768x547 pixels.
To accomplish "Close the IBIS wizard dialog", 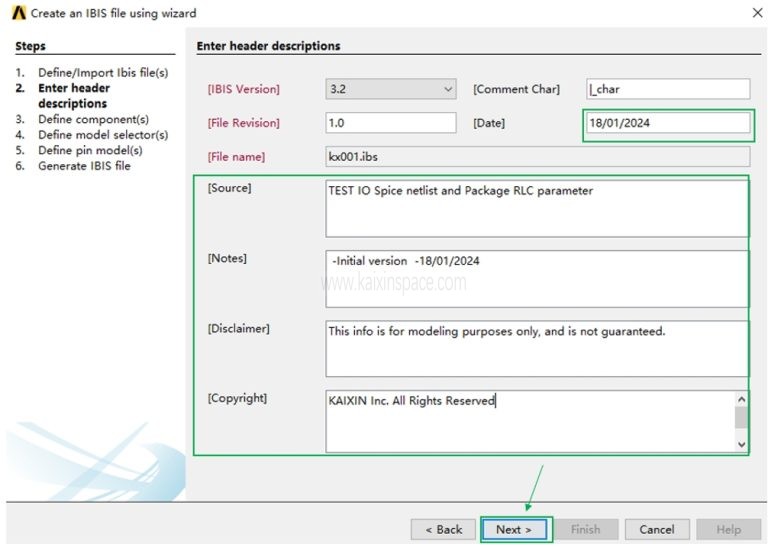I will click(757, 13).
